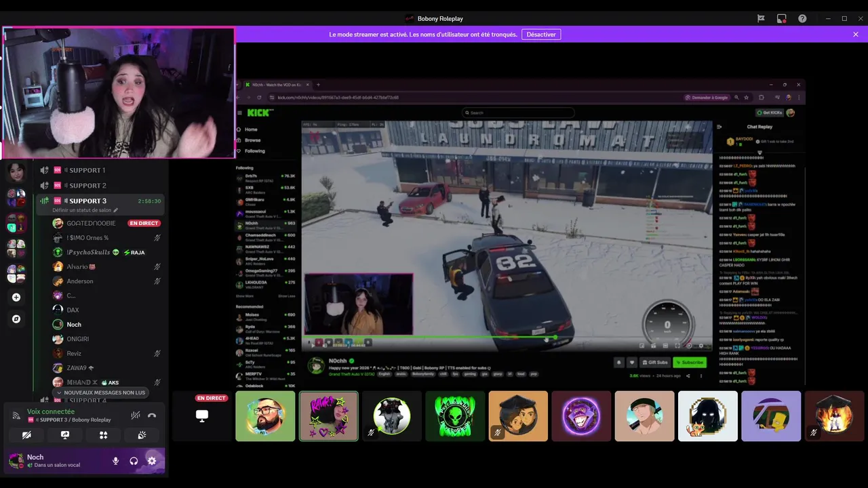Click the facecam video at top left
868x488 pixels.
[119, 93]
